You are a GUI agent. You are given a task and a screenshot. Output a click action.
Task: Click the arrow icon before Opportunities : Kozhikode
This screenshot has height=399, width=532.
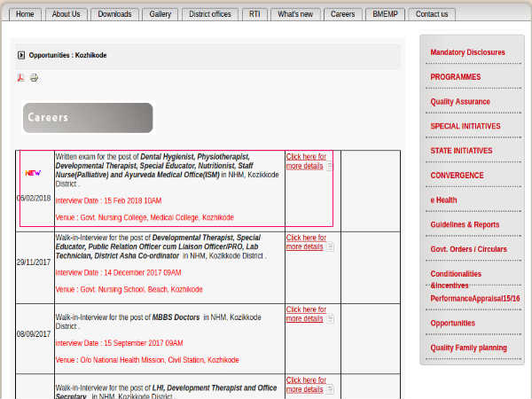pyautogui.click(x=21, y=55)
